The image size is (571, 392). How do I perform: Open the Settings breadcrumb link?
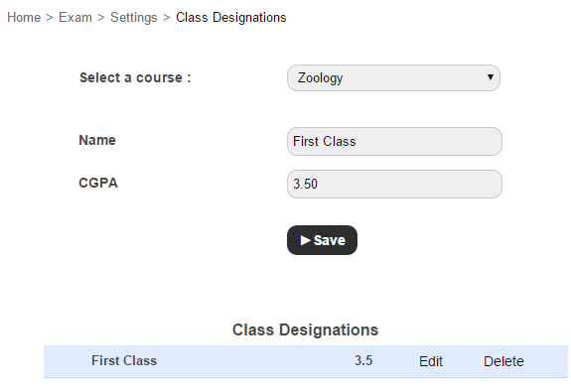pyautogui.click(x=134, y=18)
